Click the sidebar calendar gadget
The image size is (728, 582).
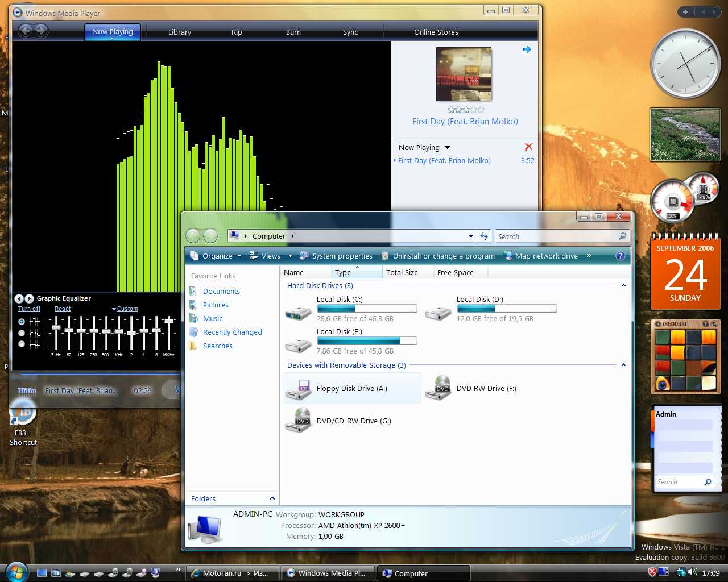[685, 272]
